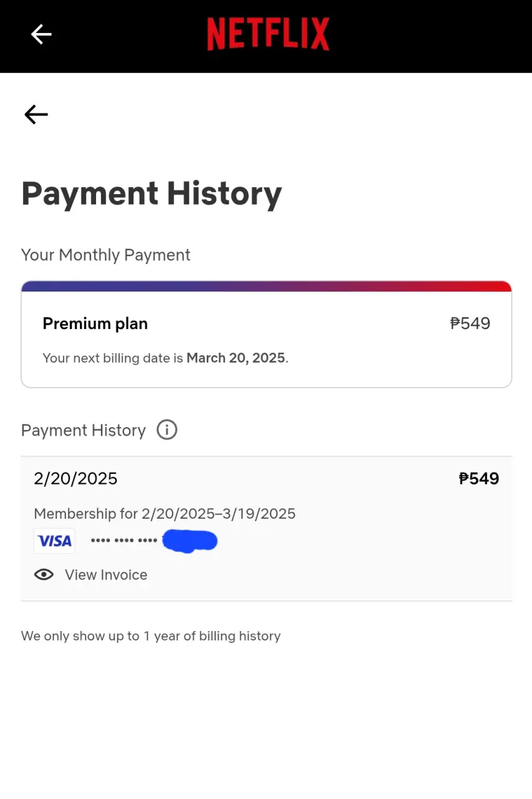Click the smaller Payment History section label
Screen dimensions: 532x799
pyautogui.click(x=84, y=430)
